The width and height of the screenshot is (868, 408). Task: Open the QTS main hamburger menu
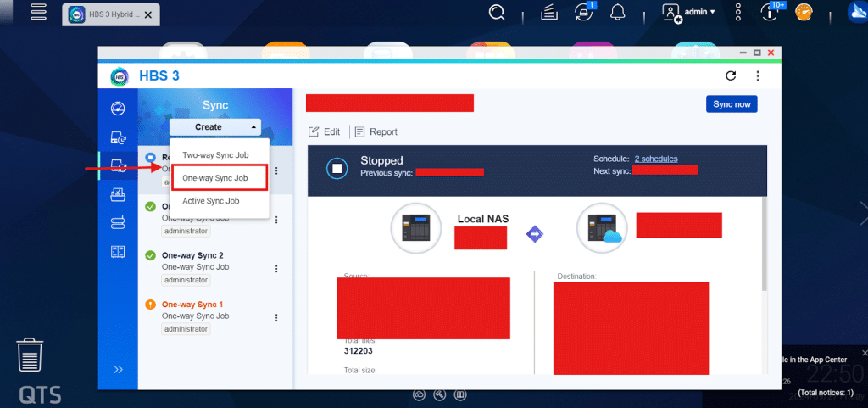(39, 12)
